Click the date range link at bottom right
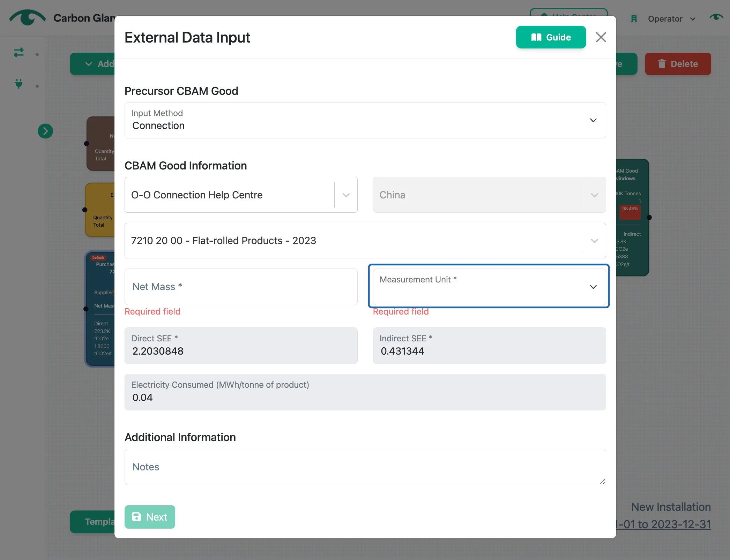 663,524
